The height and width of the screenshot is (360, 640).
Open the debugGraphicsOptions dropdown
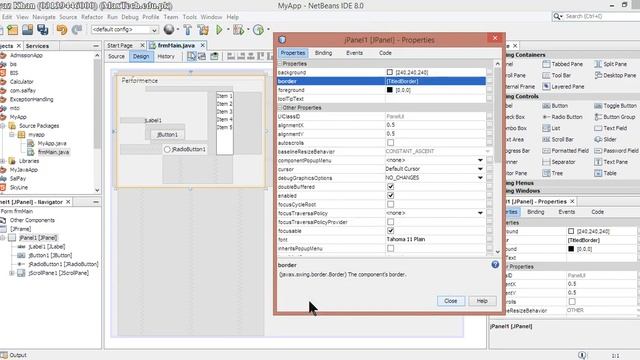click(480, 178)
